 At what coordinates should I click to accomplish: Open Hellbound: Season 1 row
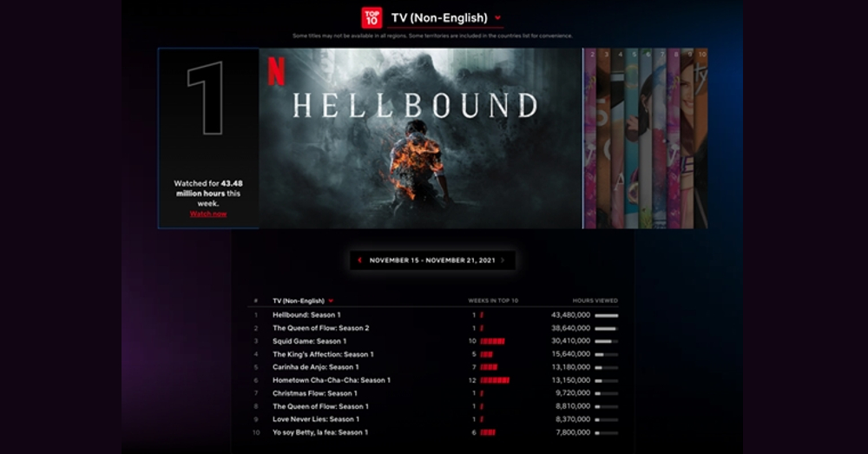433,315
